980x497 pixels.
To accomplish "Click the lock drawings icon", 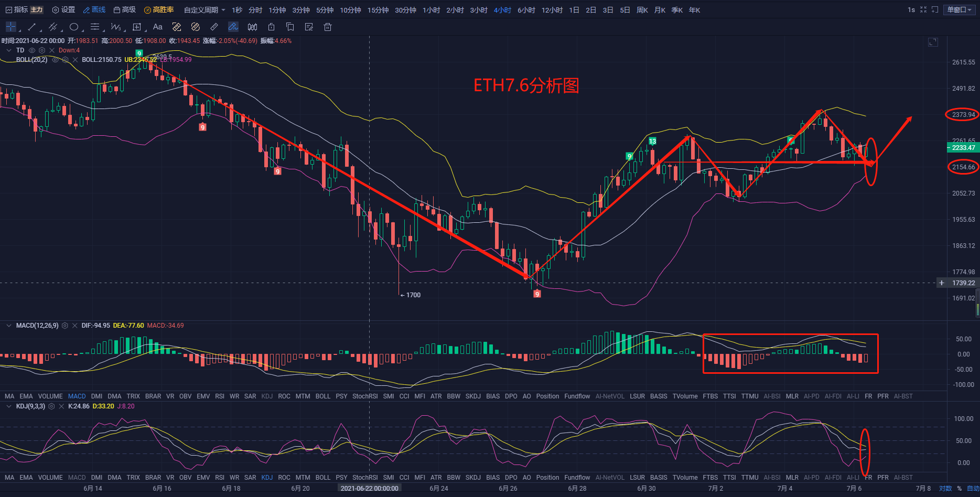I will pyautogui.click(x=271, y=27).
